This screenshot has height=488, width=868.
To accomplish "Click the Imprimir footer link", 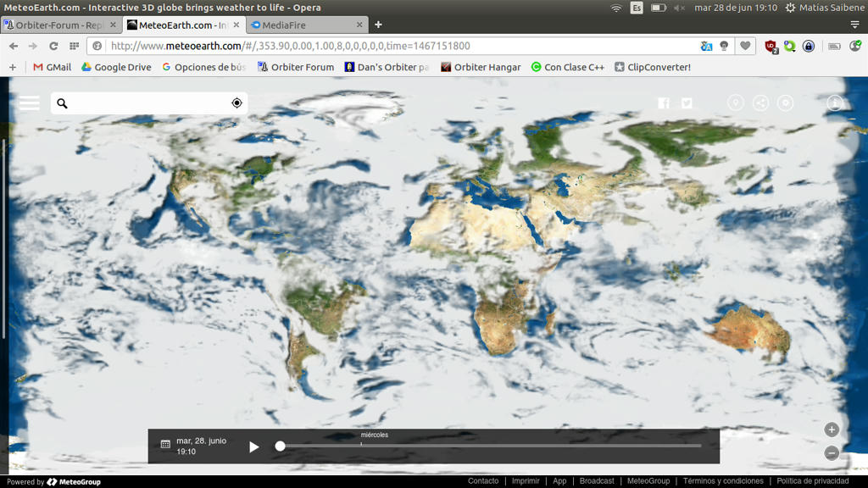I will tap(526, 481).
